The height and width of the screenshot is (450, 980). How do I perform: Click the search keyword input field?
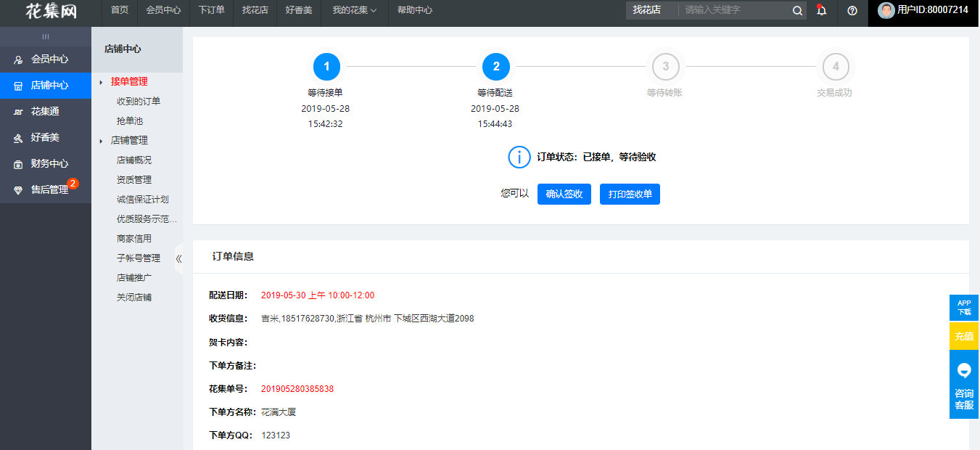(733, 10)
